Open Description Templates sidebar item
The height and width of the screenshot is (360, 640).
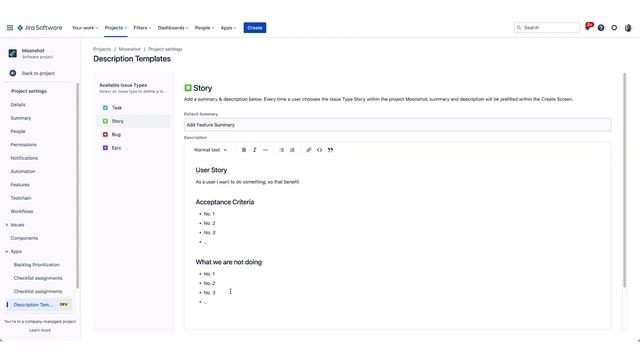tap(39, 305)
